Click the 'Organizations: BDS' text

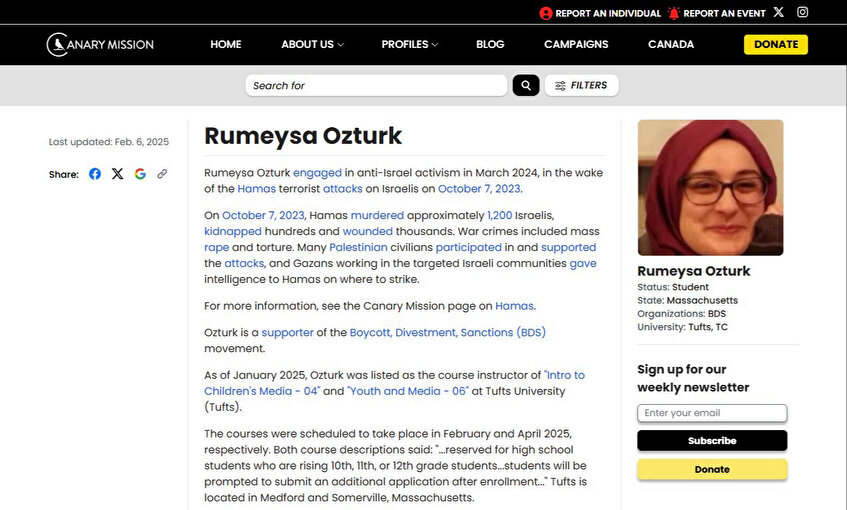point(682,313)
